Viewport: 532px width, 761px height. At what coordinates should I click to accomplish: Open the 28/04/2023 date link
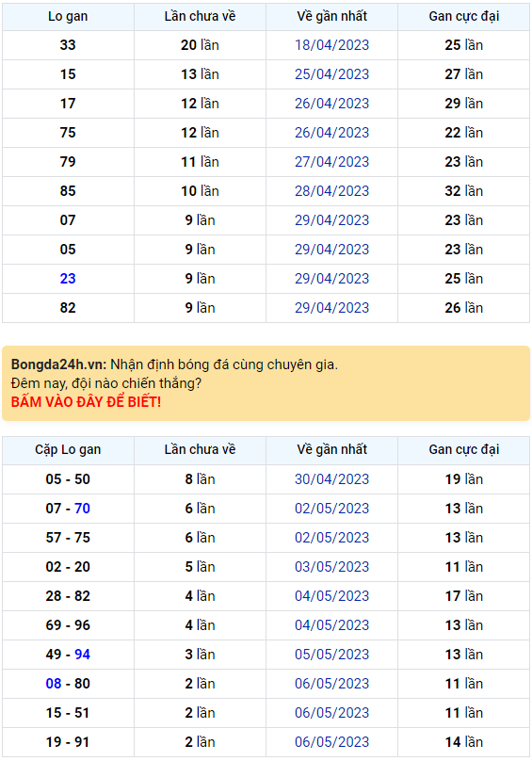(331, 191)
